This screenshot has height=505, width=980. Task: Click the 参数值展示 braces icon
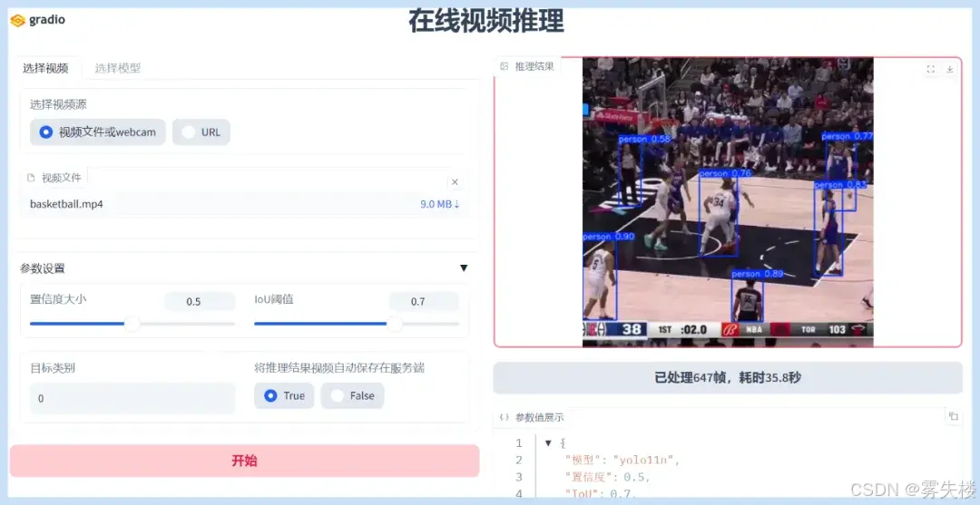point(505,417)
